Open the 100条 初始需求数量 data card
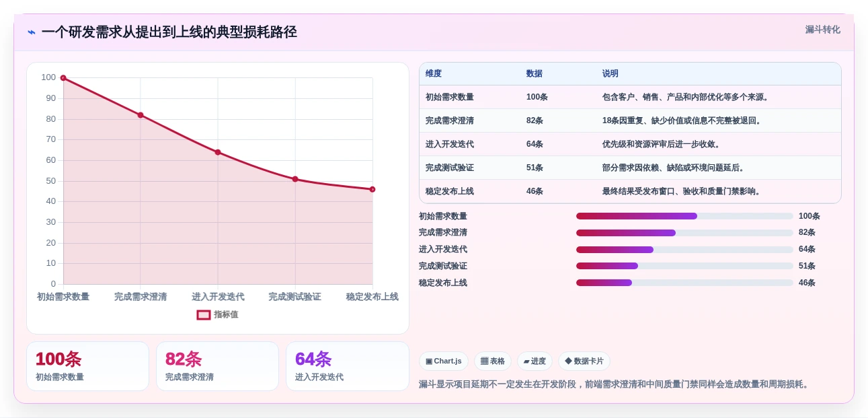The height and width of the screenshot is (418, 868). click(x=87, y=366)
